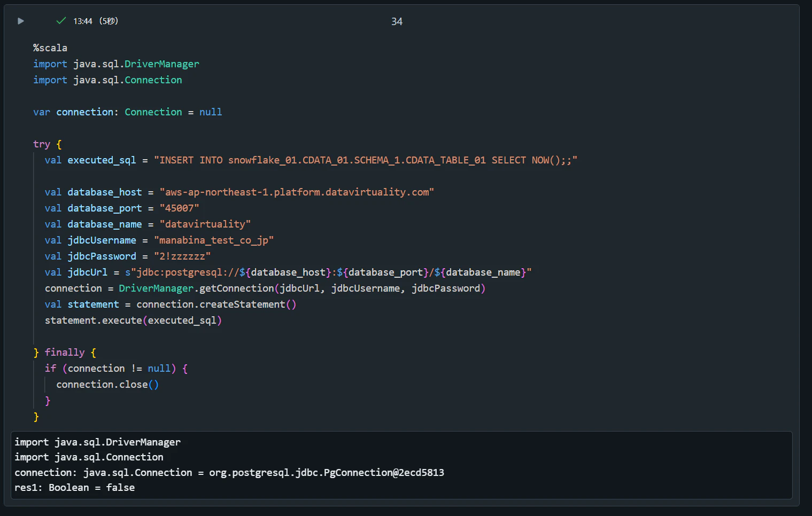Viewport: 812px width, 516px height.
Task: Click the 'try {' line
Action: point(48,144)
